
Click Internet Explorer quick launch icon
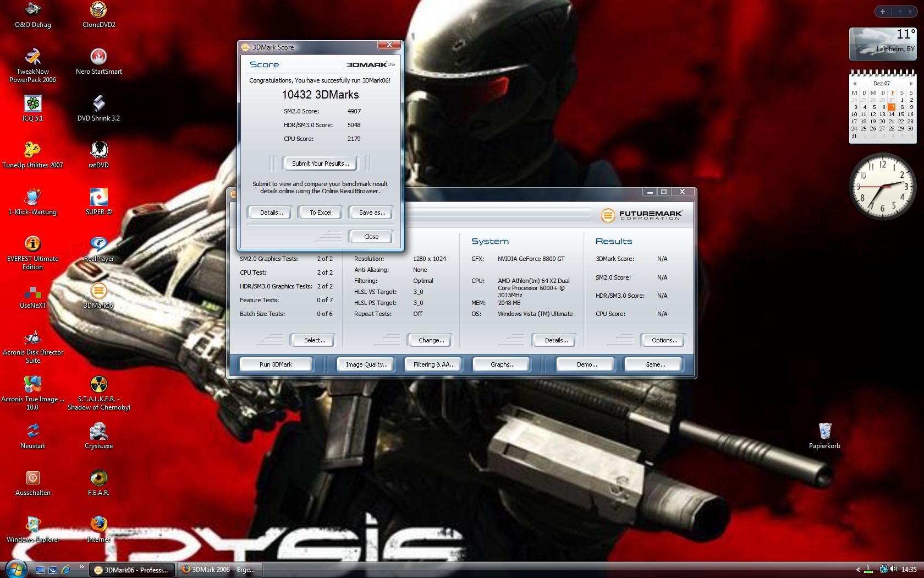[66, 570]
